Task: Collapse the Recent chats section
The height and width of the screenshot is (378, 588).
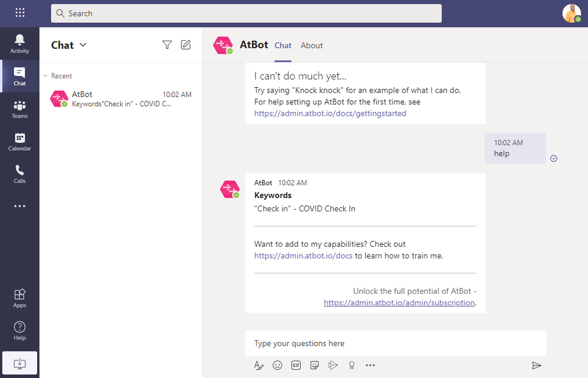Action: [x=45, y=76]
